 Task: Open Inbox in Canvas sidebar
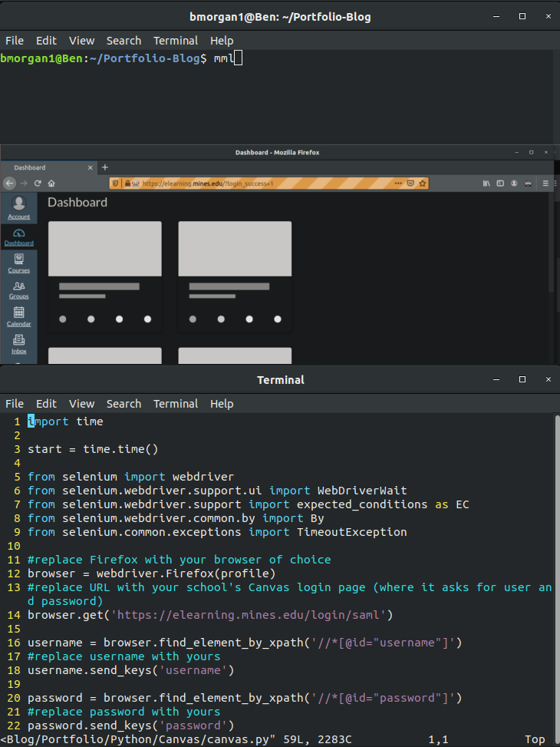(x=18, y=345)
